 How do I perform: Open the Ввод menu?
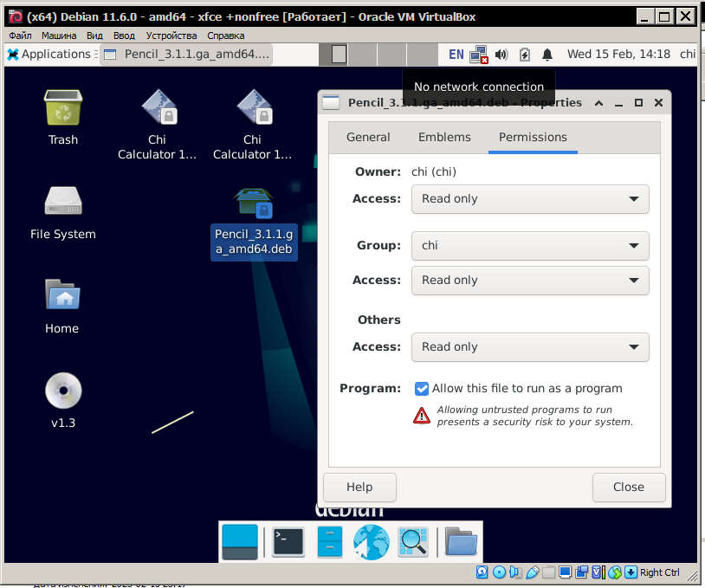click(x=124, y=36)
